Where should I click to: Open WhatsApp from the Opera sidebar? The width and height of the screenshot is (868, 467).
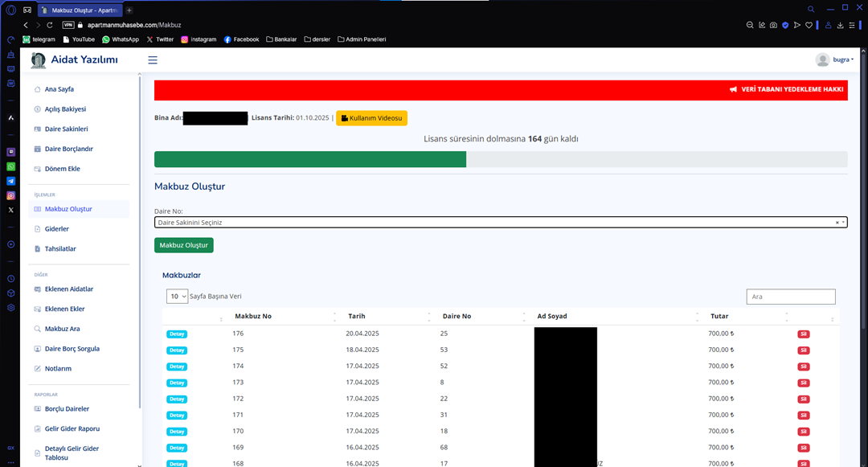11,166
